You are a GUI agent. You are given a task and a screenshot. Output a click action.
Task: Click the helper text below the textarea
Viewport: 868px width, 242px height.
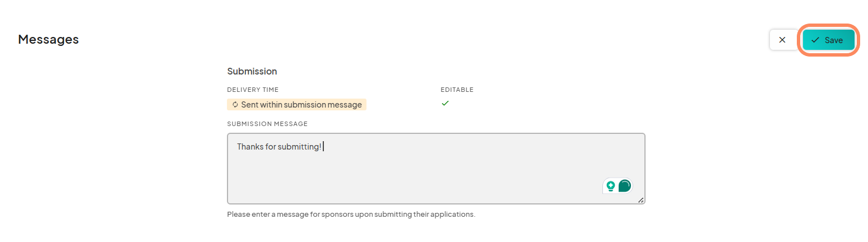click(x=351, y=215)
